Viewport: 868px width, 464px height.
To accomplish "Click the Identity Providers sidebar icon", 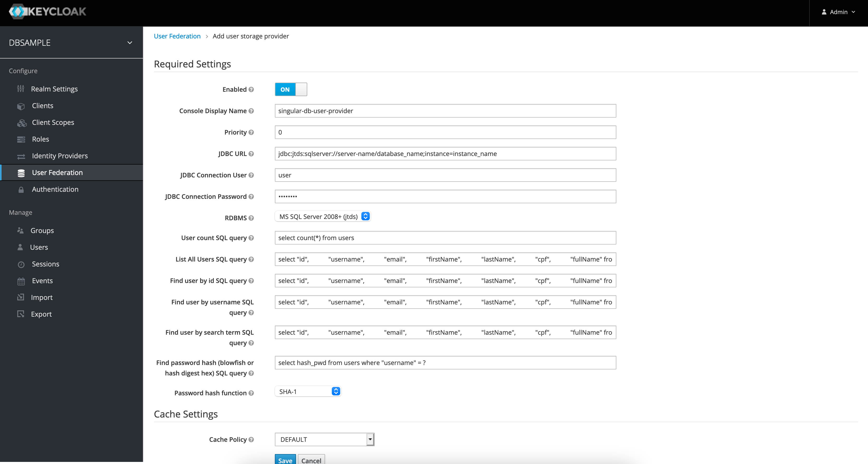I will coord(21,156).
